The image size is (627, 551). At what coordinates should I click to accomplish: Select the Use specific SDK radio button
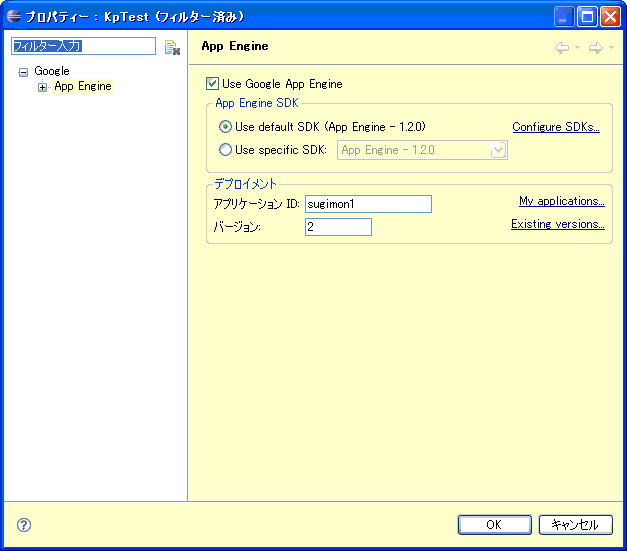tap(225, 150)
